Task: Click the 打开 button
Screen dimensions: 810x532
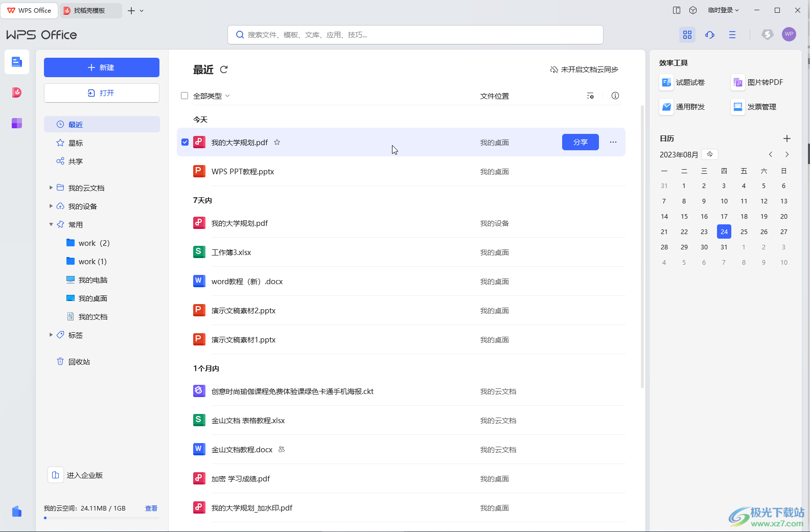Action: (x=102, y=93)
